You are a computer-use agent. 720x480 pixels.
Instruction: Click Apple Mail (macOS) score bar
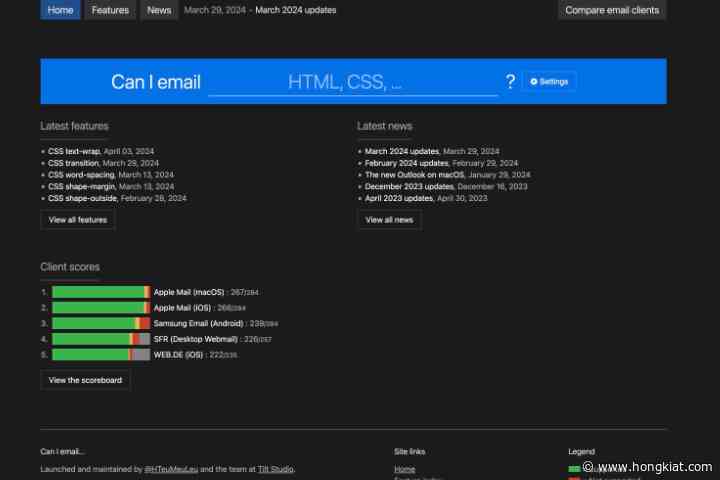pyautogui.click(x=101, y=292)
